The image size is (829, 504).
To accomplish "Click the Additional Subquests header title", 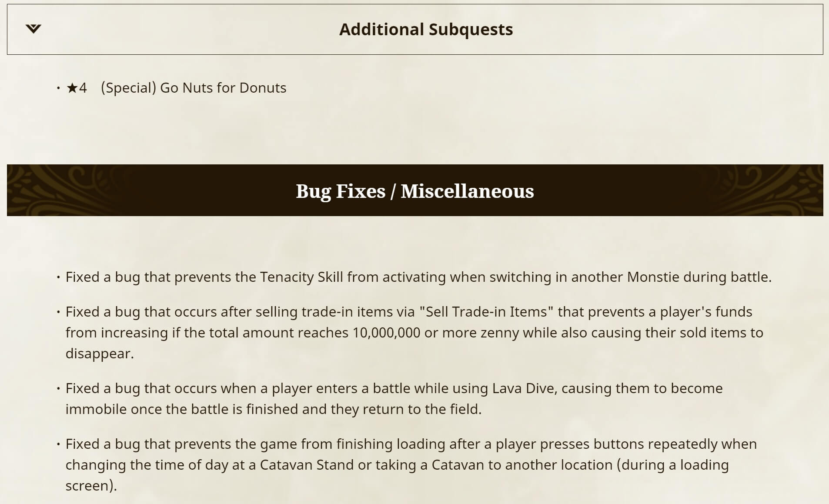I will point(426,30).
